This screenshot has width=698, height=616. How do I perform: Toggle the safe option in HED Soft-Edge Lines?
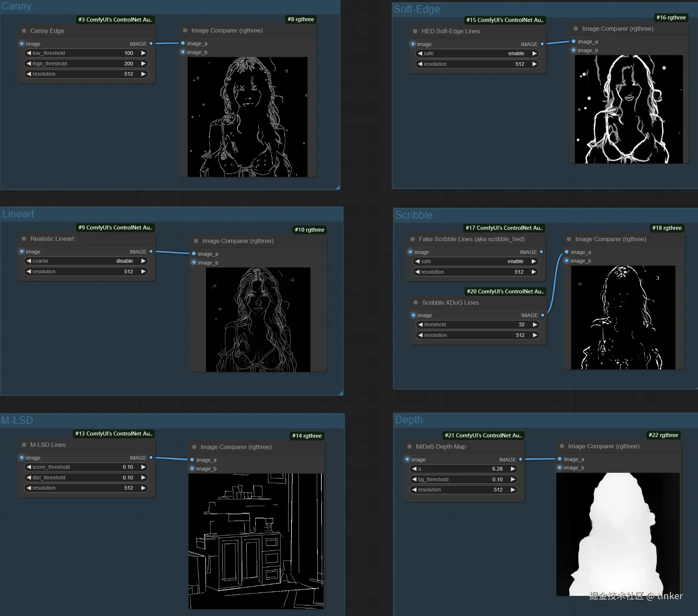(477, 54)
